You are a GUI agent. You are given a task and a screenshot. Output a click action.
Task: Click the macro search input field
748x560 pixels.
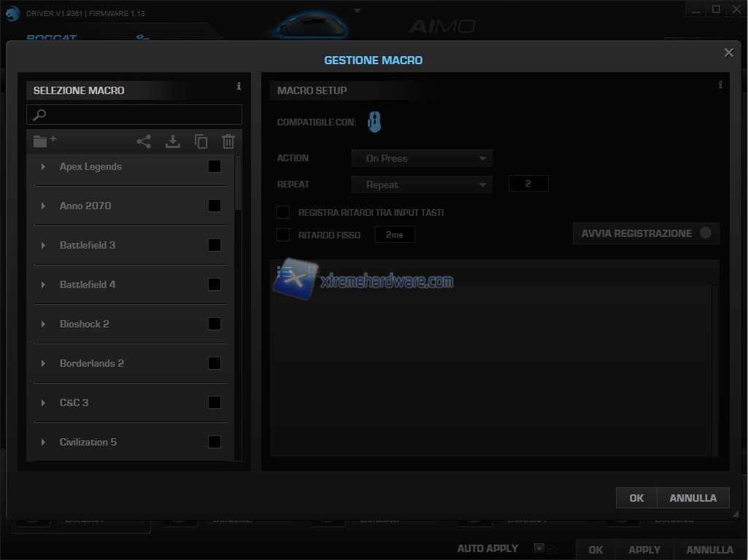[x=134, y=114]
